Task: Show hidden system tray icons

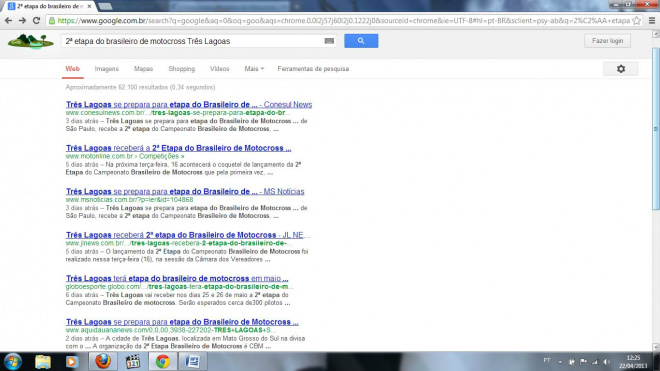Action: pyautogui.click(x=560, y=362)
